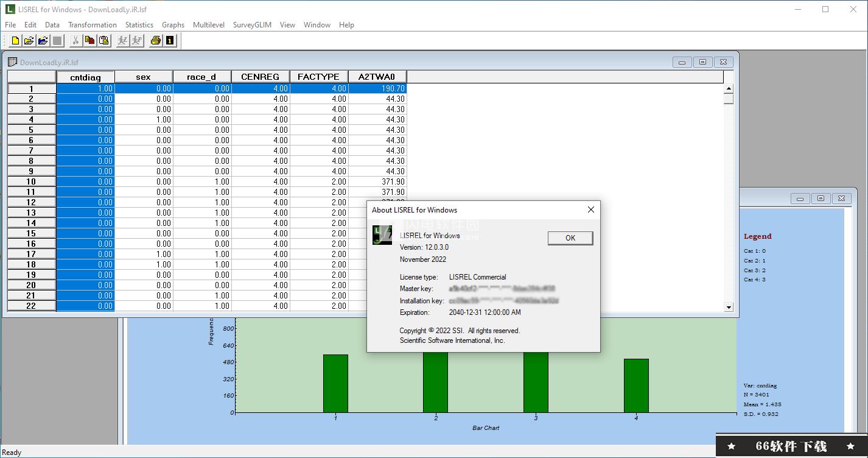Close the bar chart window
868x458 pixels.
[x=841, y=199]
